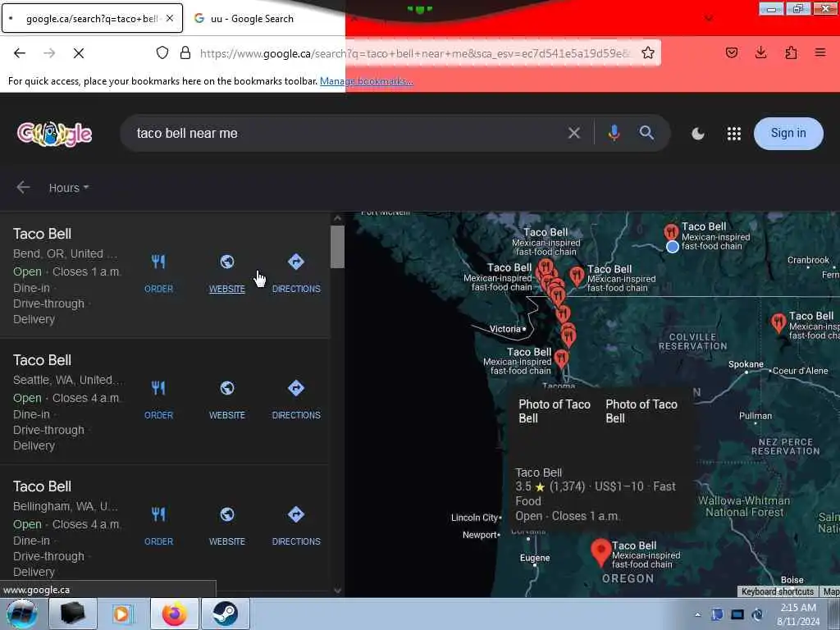Click the results list scrollbar thumb

click(337, 247)
